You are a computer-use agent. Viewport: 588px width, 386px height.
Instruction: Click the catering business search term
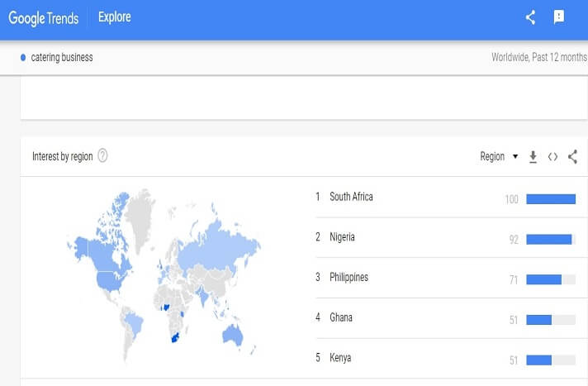coord(62,58)
